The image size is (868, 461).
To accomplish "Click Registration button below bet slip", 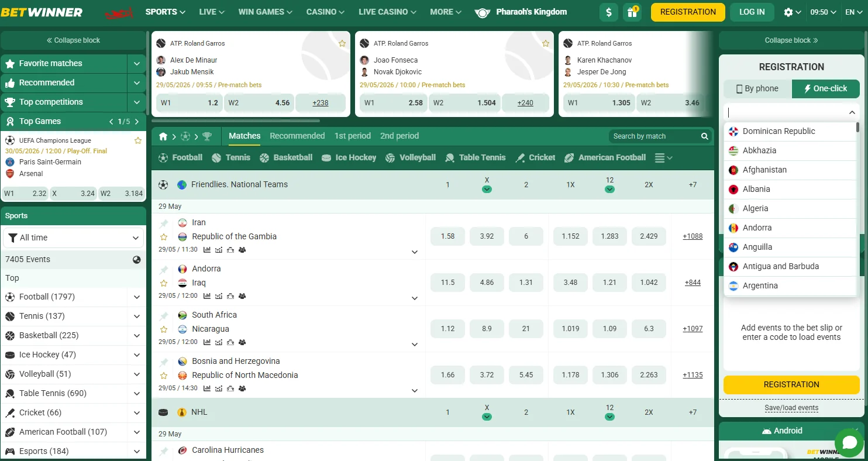I will (x=791, y=384).
